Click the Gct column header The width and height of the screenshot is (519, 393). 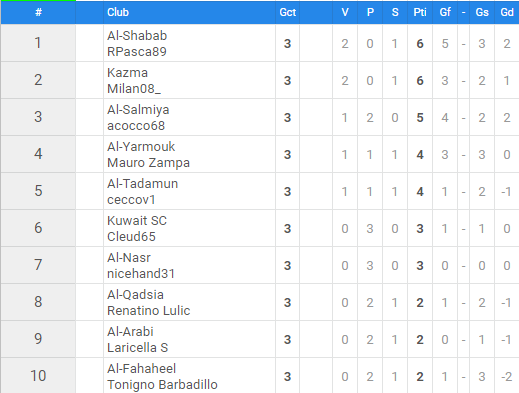tap(288, 12)
